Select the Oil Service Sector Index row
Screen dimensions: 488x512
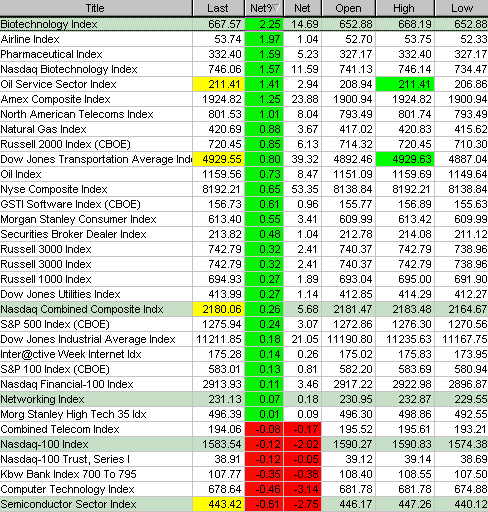[244, 84]
